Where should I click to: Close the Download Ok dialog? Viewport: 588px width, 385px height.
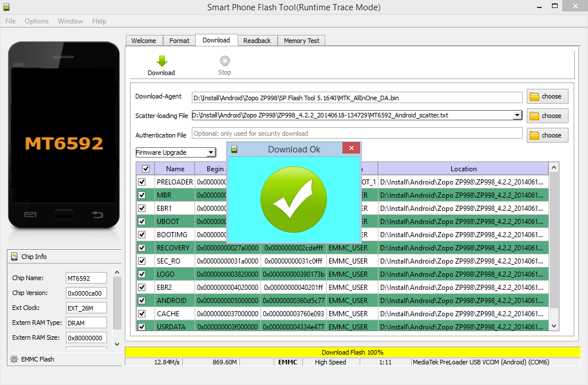click(x=352, y=148)
